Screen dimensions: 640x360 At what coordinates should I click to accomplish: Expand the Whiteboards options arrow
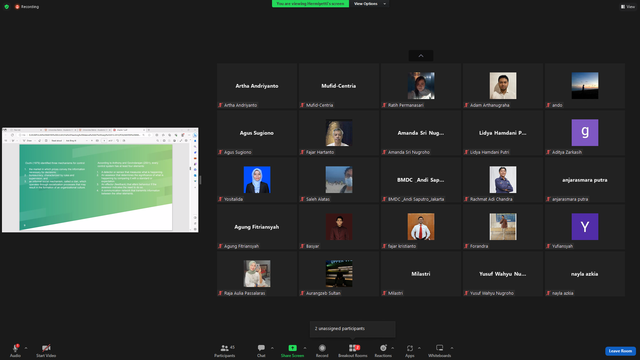pos(452,348)
